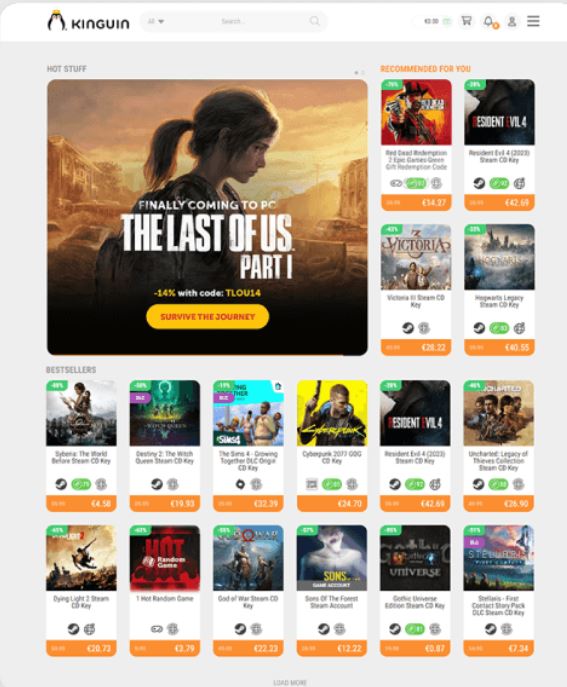Viewport: 567px width, 687px height.
Task: Expand the All categories search dropdown
Action: pos(156,21)
